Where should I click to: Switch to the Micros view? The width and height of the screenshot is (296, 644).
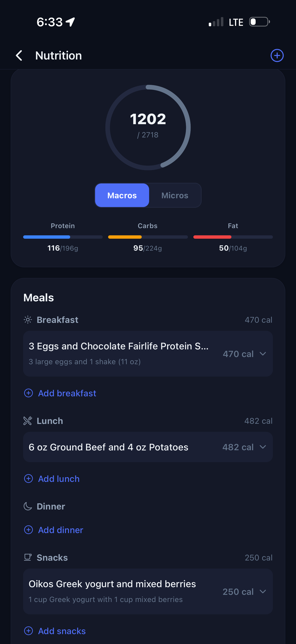coord(175,195)
